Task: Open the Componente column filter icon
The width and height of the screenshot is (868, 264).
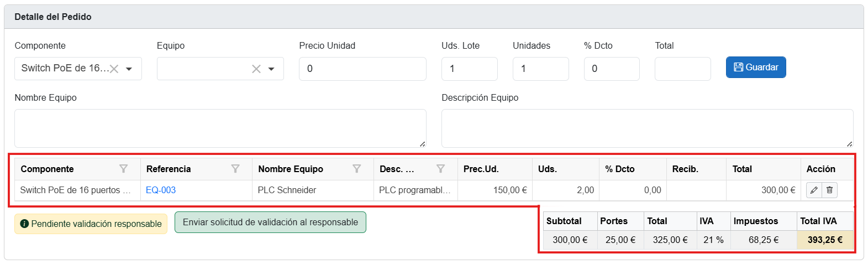Action: 124,169
